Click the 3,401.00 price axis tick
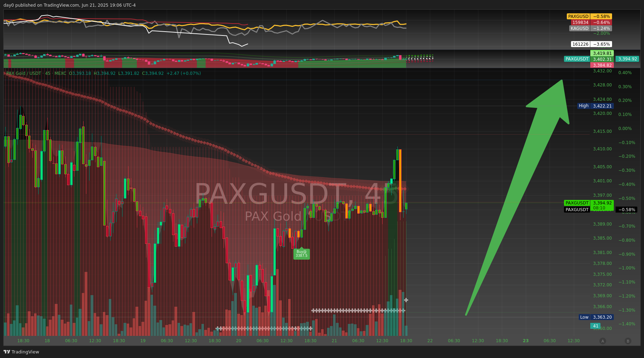Viewport: 644px width, 358px height. click(x=602, y=181)
